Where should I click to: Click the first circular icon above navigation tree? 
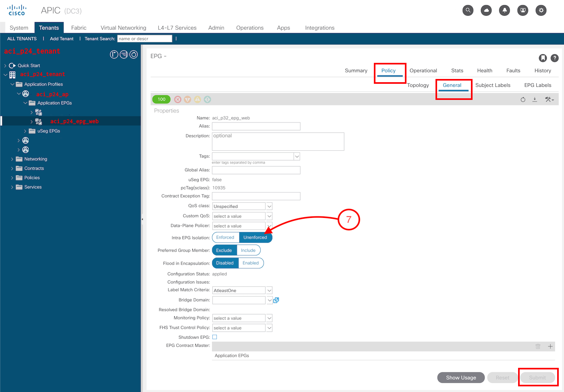(114, 54)
